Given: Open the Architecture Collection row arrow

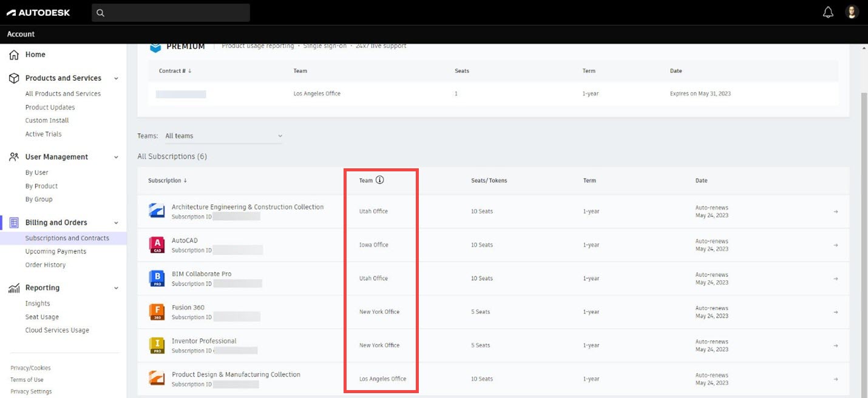Looking at the screenshot, I should [x=836, y=211].
